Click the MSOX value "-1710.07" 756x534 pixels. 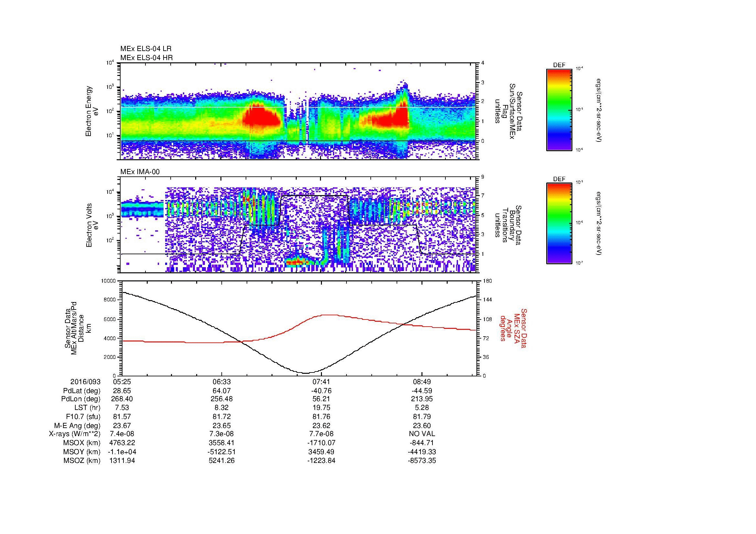tap(321, 443)
